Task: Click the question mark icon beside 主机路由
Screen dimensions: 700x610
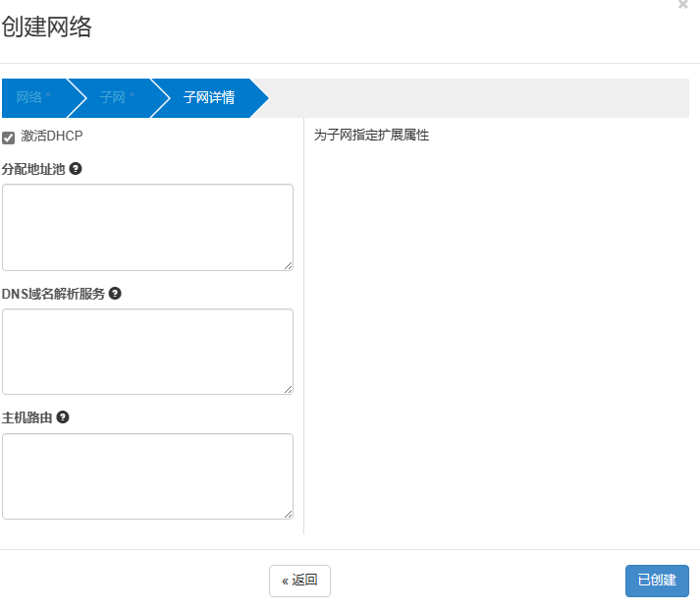Action: pyautogui.click(x=63, y=416)
